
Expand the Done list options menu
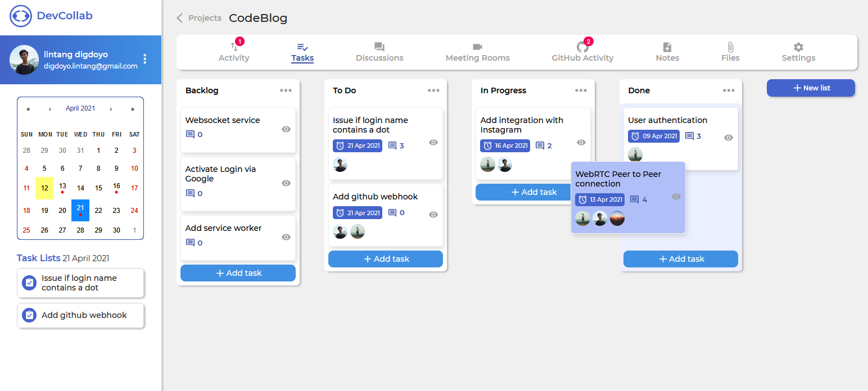tap(729, 90)
